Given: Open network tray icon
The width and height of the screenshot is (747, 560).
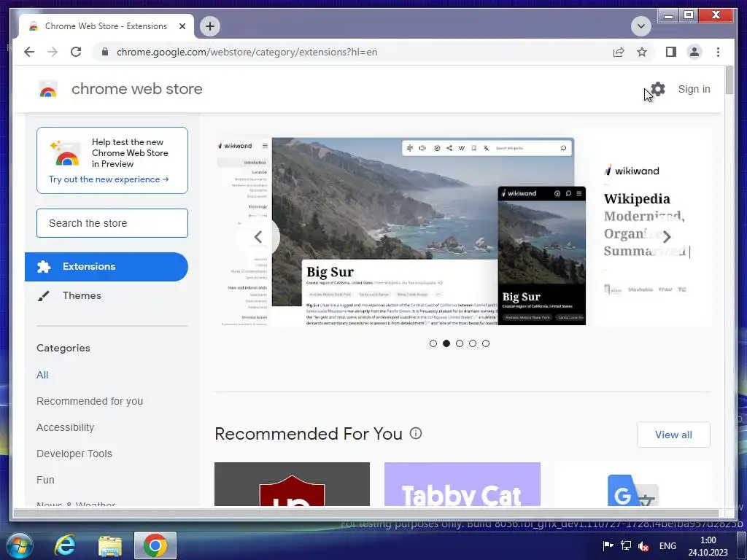Looking at the screenshot, I should coord(625,545).
